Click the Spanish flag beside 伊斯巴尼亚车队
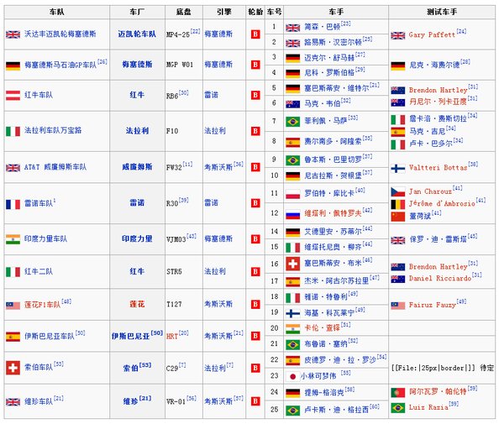 pyautogui.click(x=13, y=337)
